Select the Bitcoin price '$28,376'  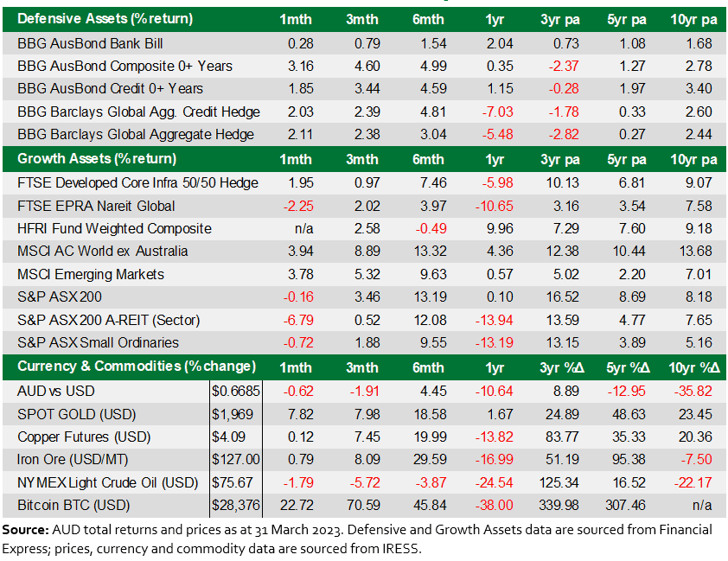pos(236,505)
